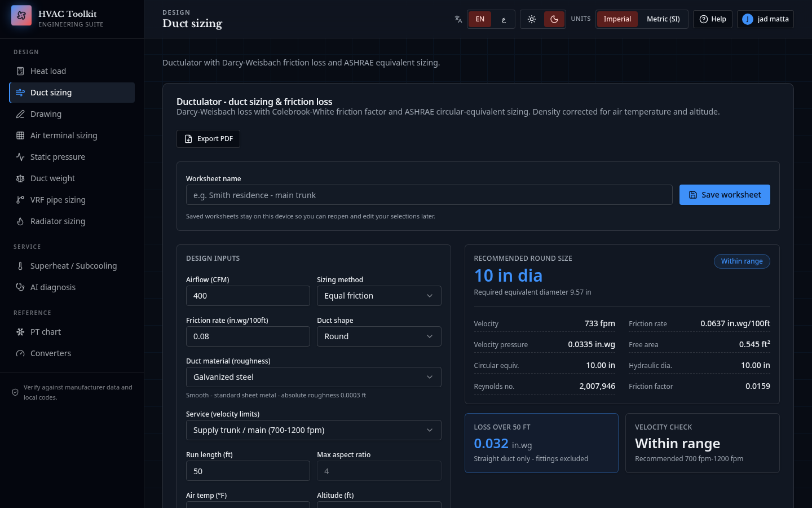
Task: Click the HVAC Toolkit logo icon
Action: tap(21, 16)
